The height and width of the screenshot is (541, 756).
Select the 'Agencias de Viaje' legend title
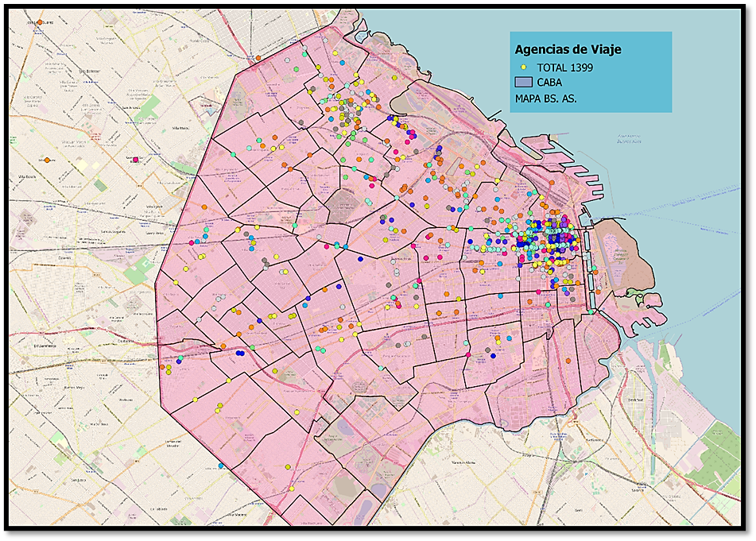tap(568, 49)
